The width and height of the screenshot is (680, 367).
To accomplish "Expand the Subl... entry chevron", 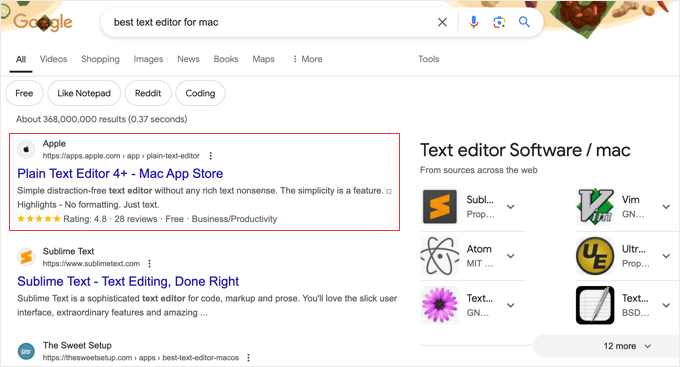I will [x=511, y=206].
